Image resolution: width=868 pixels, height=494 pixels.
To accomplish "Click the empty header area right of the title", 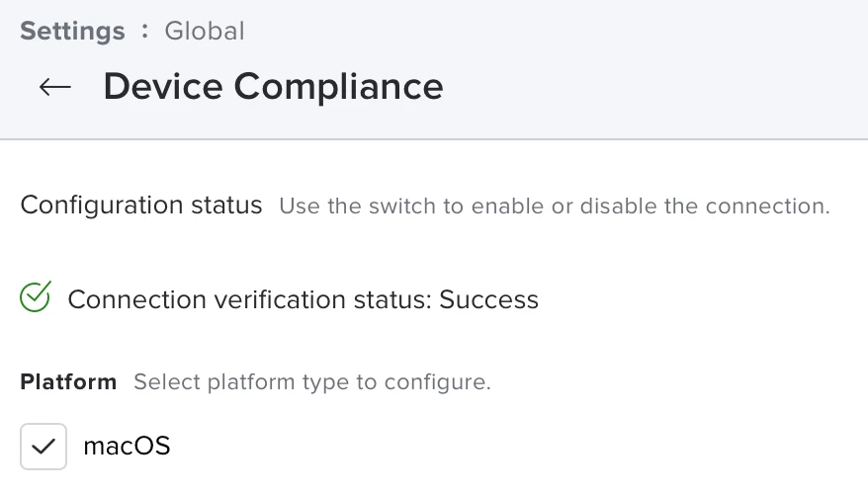I will [x=655, y=87].
